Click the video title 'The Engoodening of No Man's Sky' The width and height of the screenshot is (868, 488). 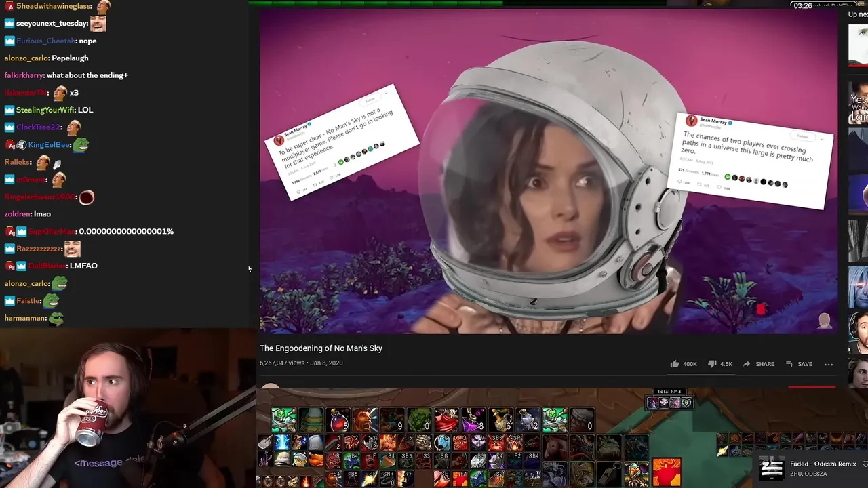click(x=321, y=348)
